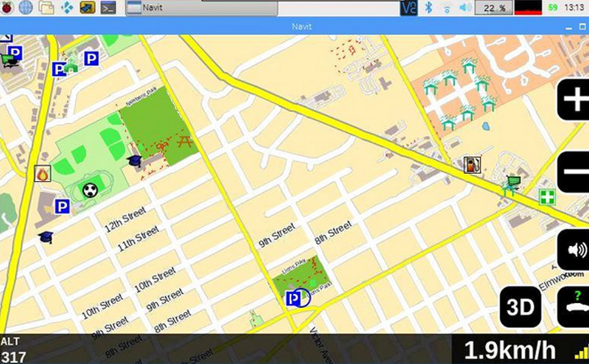Click the 12th Street label

[125, 220]
